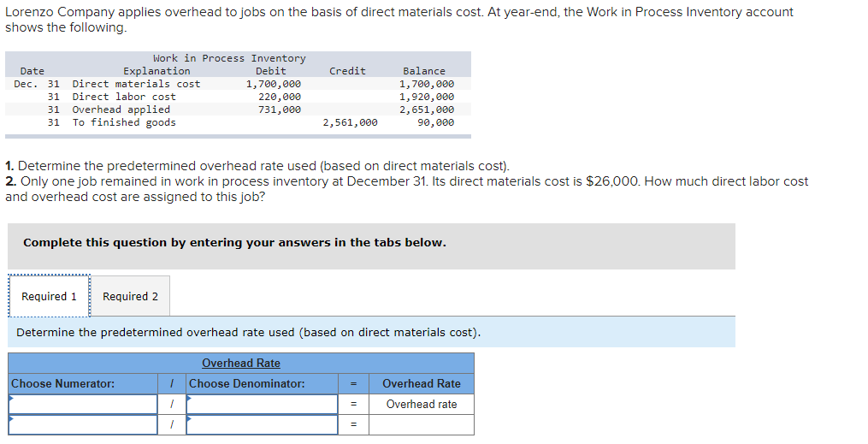
Task: Select the 1,920,000 balance value
Action: [x=427, y=97]
